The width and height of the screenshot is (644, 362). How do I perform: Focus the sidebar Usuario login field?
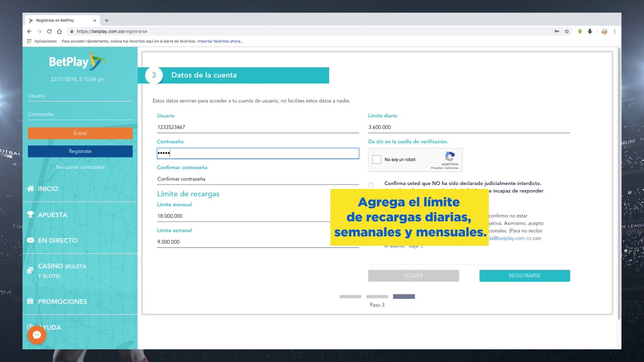(80, 96)
